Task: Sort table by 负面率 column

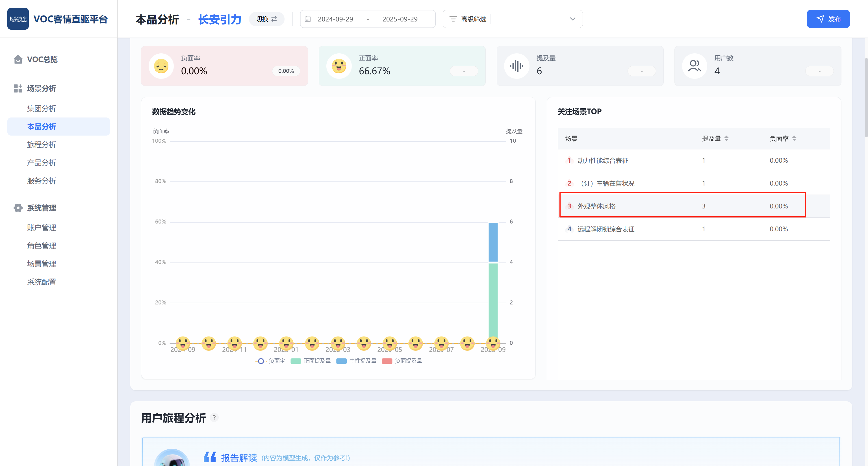Action: coord(794,138)
